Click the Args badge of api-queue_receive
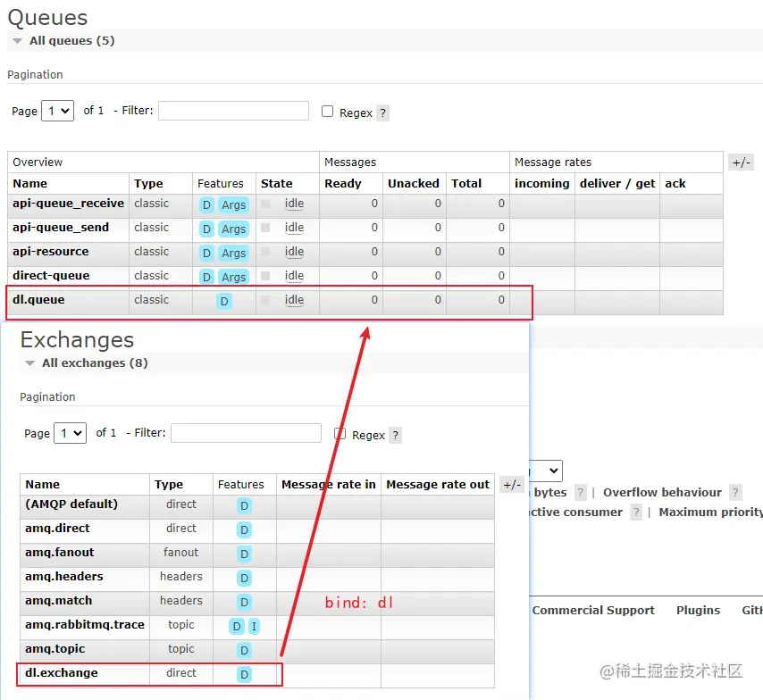Image resolution: width=763 pixels, height=700 pixels. pyautogui.click(x=233, y=204)
